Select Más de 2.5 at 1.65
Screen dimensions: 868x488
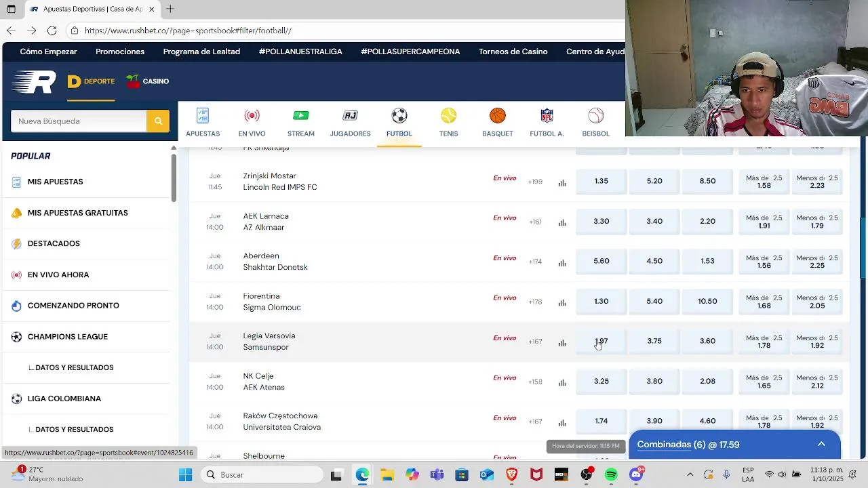tap(764, 381)
